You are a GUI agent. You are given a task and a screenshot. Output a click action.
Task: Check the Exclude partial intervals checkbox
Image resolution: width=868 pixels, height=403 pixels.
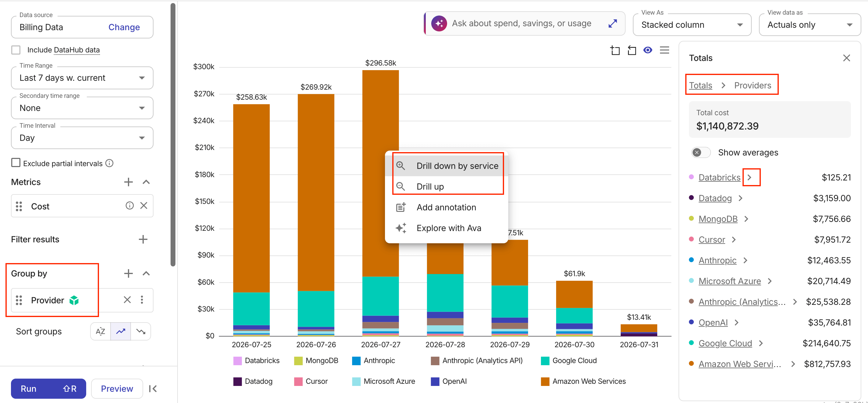click(16, 163)
